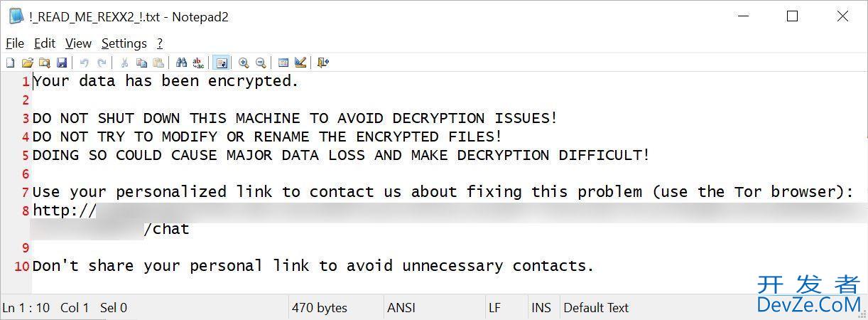Click the Zoom in magnifier icon
The width and height of the screenshot is (868, 320).
pyautogui.click(x=244, y=63)
